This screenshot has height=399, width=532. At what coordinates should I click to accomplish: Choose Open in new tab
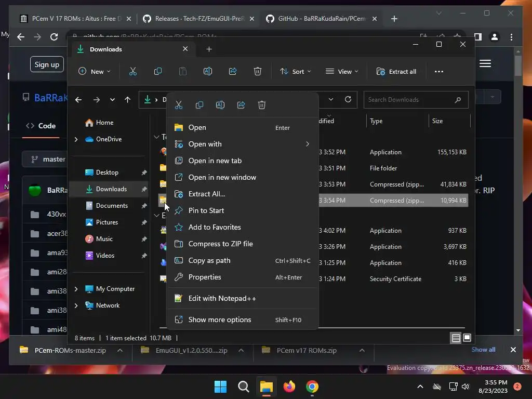coord(243,161)
